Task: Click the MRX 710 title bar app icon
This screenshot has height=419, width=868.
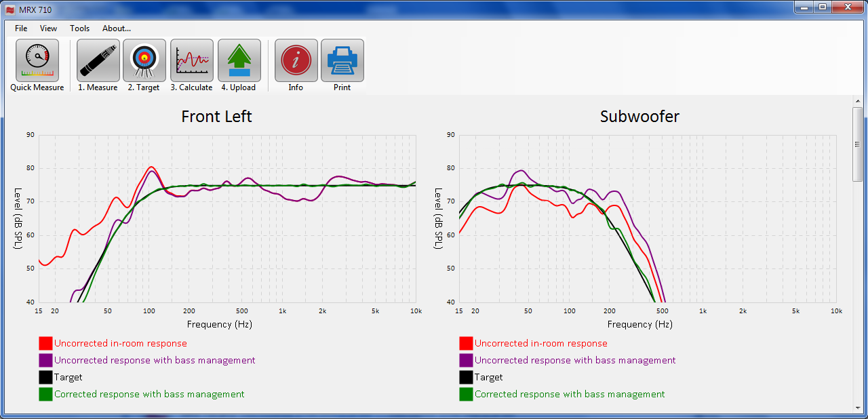Action: pyautogui.click(x=9, y=9)
